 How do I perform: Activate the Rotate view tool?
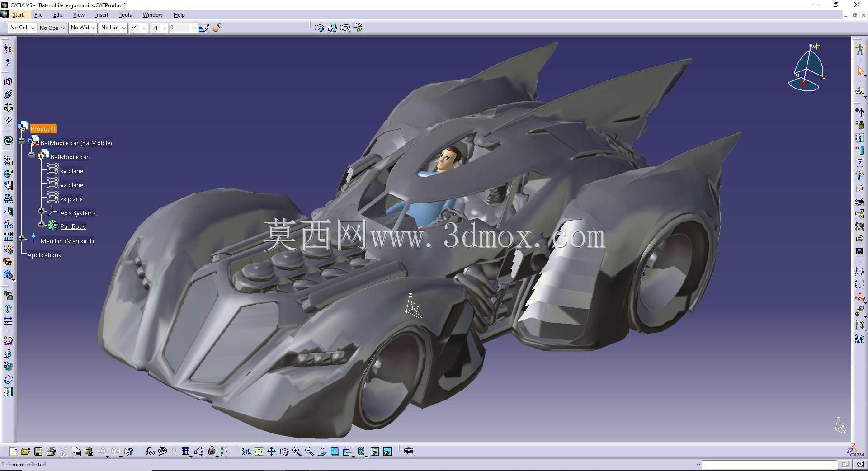(284, 452)
